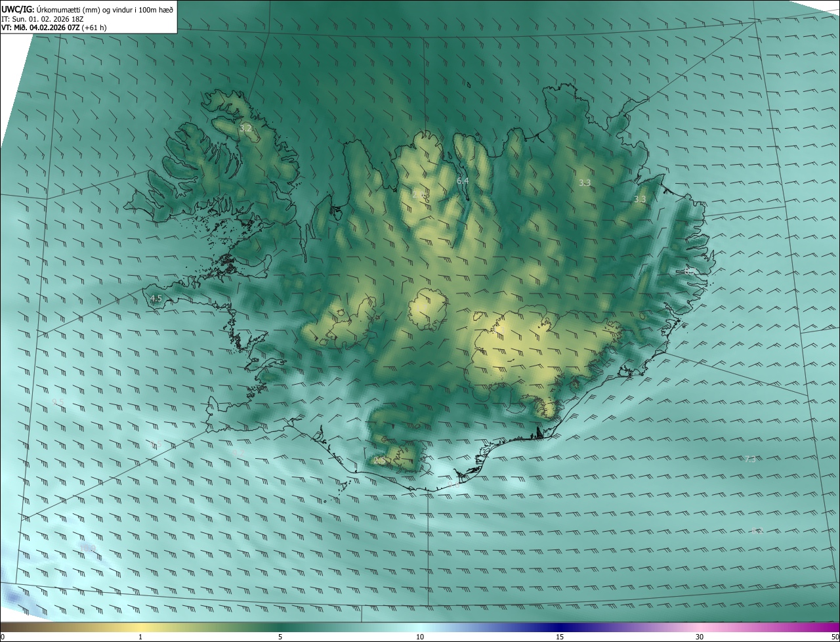This screenshot has height=642, width=840.
Task: Click the "50" tick on the color scale
Action: click(835, 637)
